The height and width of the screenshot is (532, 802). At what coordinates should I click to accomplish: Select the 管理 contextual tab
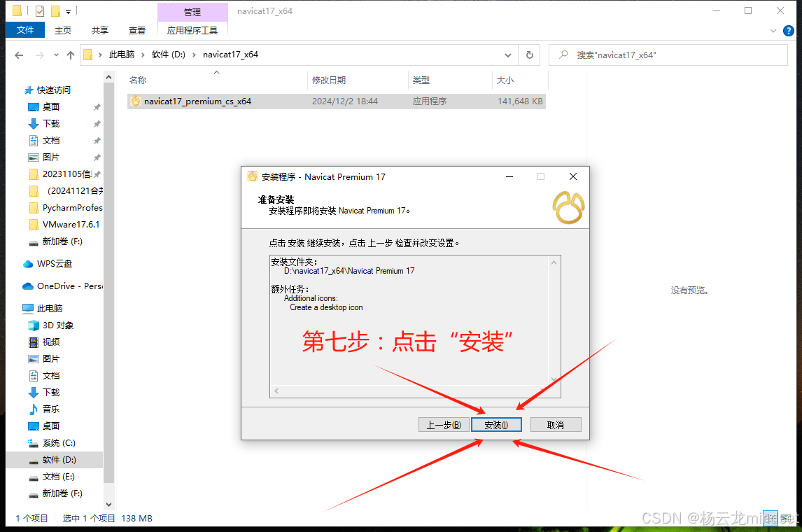192,12
